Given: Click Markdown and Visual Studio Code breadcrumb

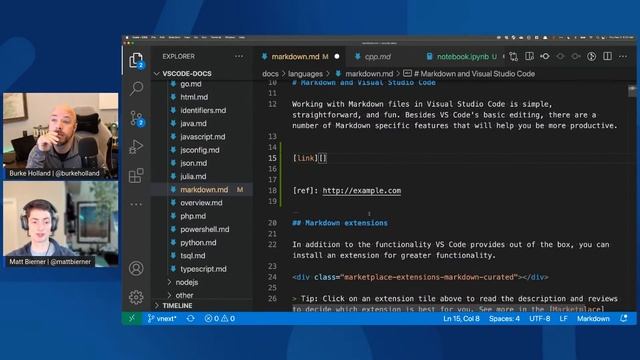Looking at the screenshot, I should 469,74.
